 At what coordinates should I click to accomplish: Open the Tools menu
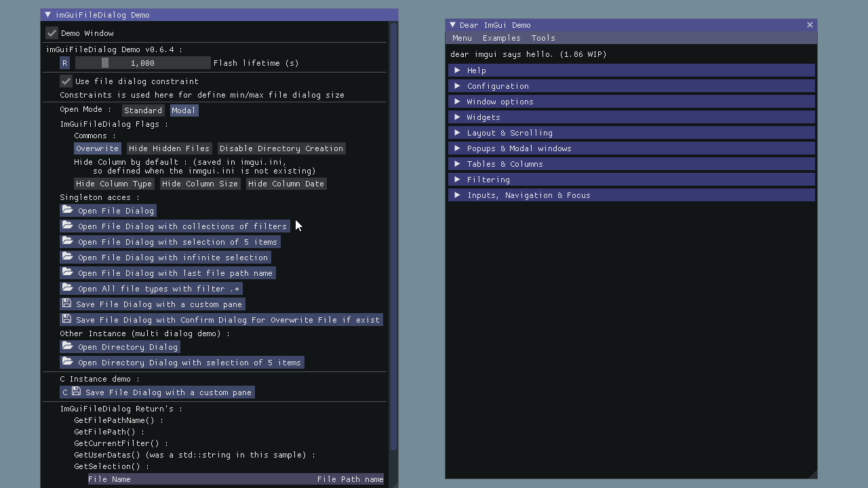[x=542, y=38]
